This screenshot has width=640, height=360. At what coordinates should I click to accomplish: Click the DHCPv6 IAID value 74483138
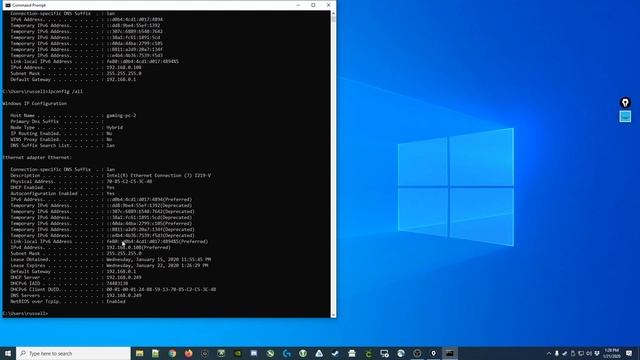(117, 283)
